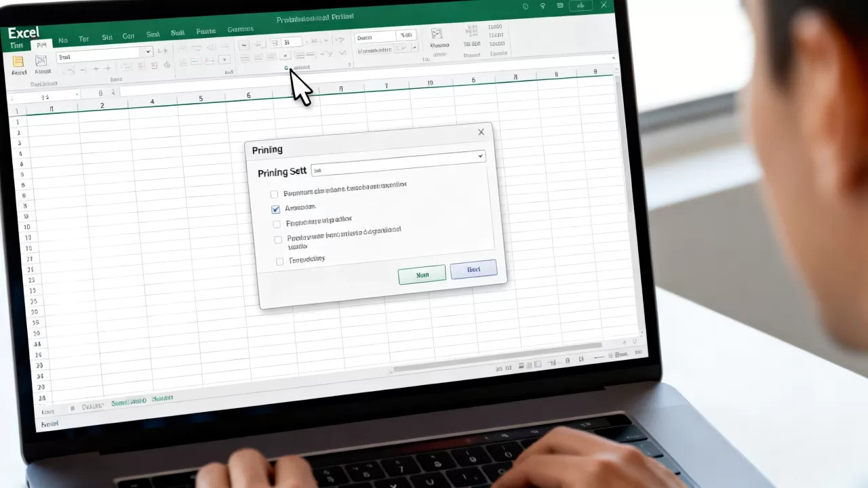Select column header "5"

[x=201, y=99]
